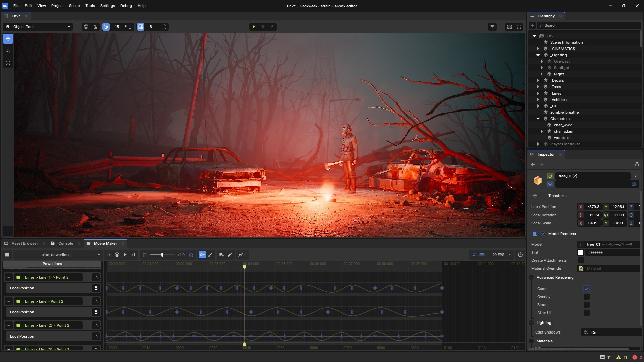
Task: Expand the _Vehicles node in the Hierarchy
Action: coord(538,100)
